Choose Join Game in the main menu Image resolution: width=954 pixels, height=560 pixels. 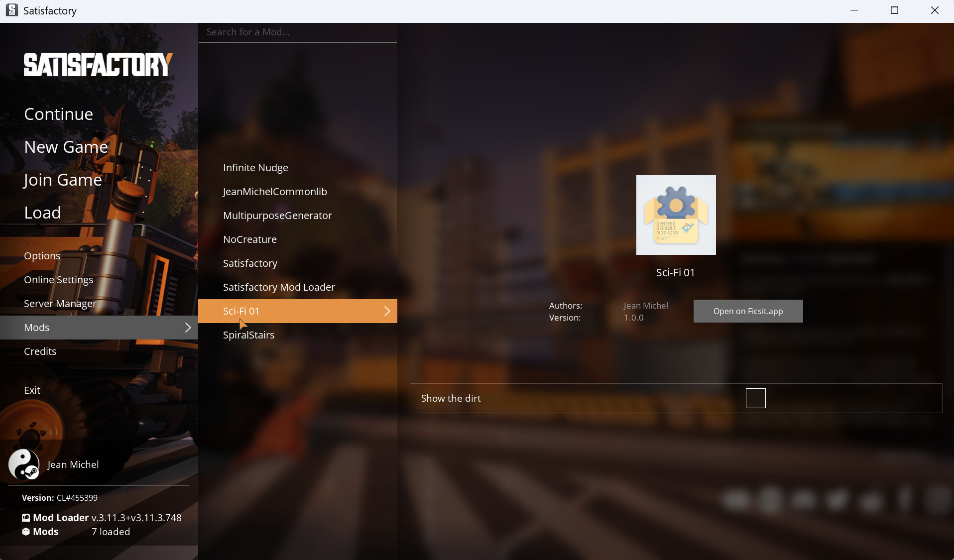point(63,180)
